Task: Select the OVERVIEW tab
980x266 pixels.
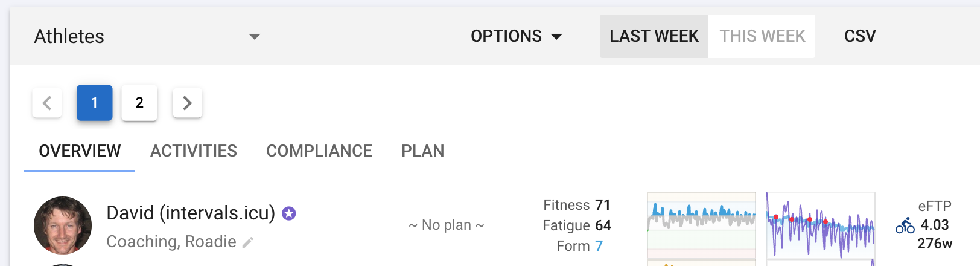Action: [x=80, y=151]
